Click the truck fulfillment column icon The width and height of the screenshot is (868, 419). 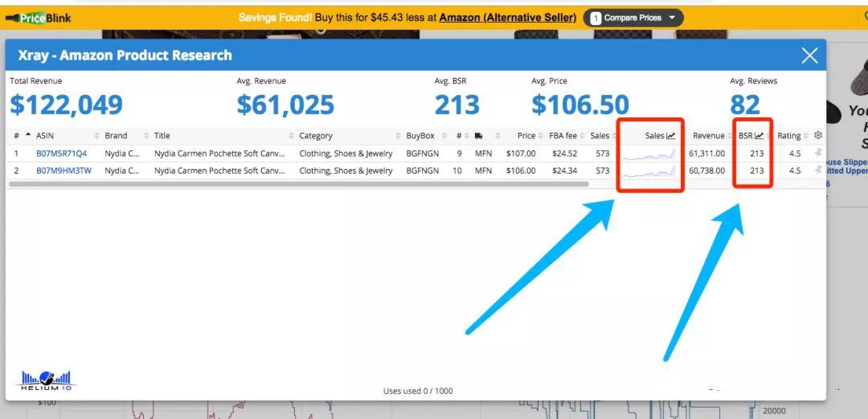click(x=479, y=136)
